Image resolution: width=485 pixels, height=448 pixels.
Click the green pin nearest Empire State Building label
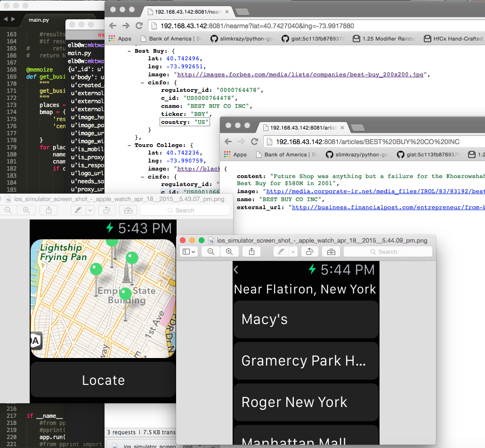[125, 293]
